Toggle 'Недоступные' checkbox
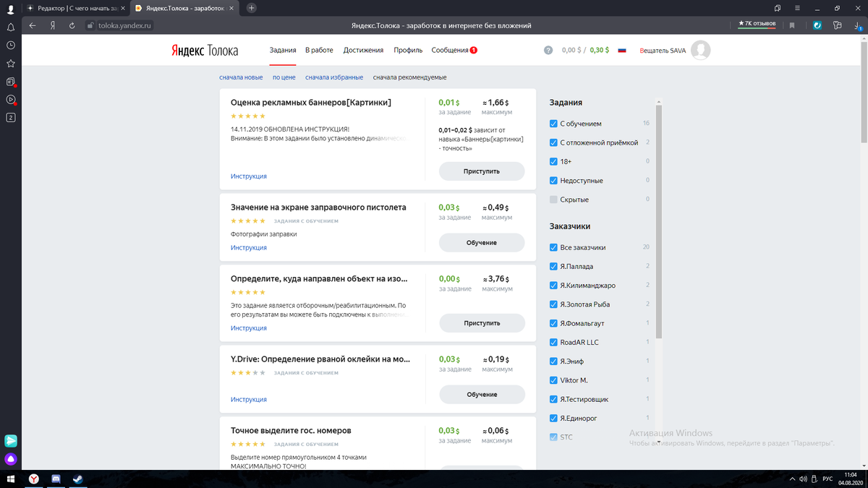The image size is (868, 488). pos(553,181)
